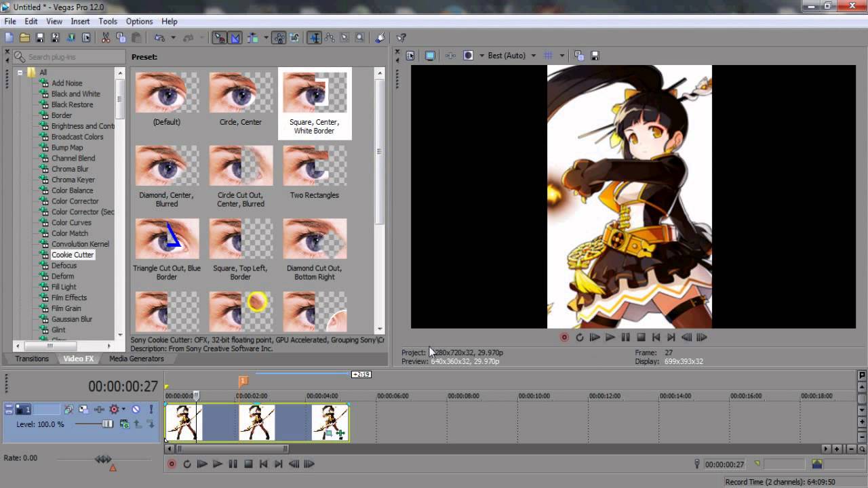This screenshot has width=868, height=488.
Task: Open the File menu
Action: click(x=10, y=22)
